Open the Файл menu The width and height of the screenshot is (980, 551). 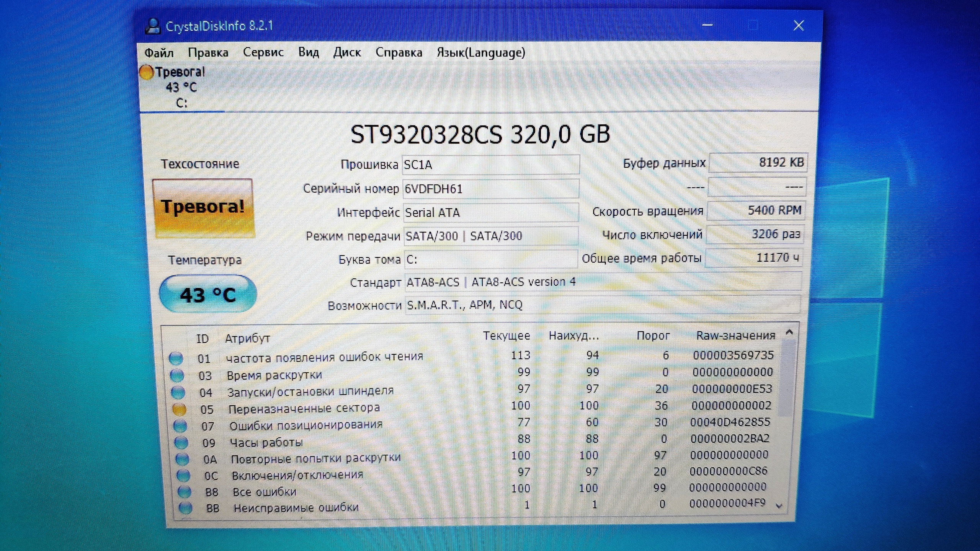click(x=159, y=53)
